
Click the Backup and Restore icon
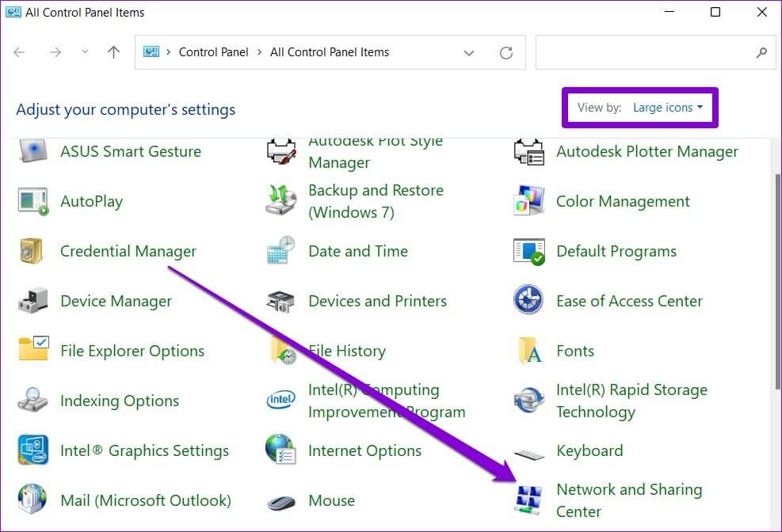pos(281,200)
